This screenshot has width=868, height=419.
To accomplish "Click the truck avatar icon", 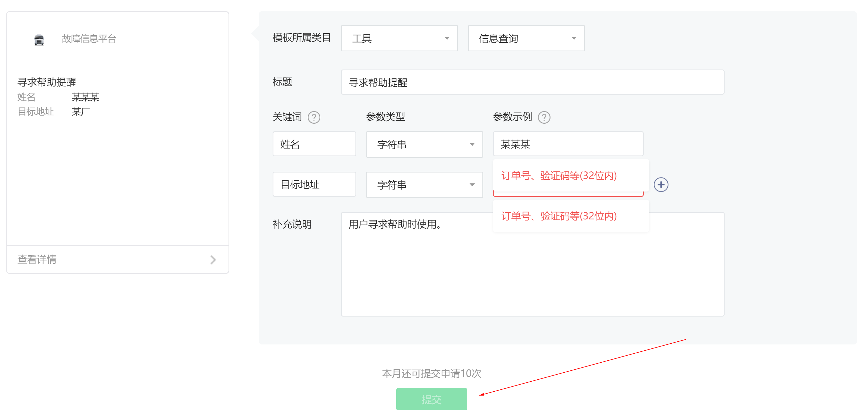I will pos(39,39).
